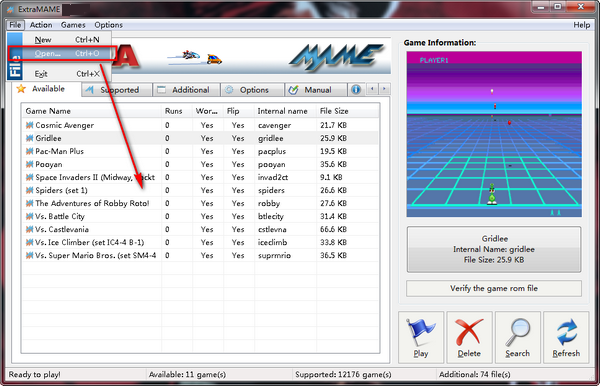Click the blue flag Play icon
The image size is (600, 386).
(x=420, y=332)
